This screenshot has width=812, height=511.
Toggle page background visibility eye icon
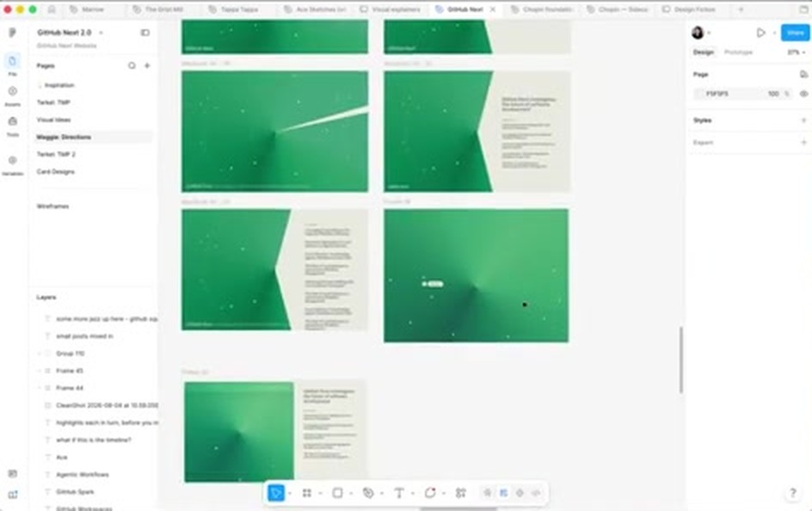point(803,94)
